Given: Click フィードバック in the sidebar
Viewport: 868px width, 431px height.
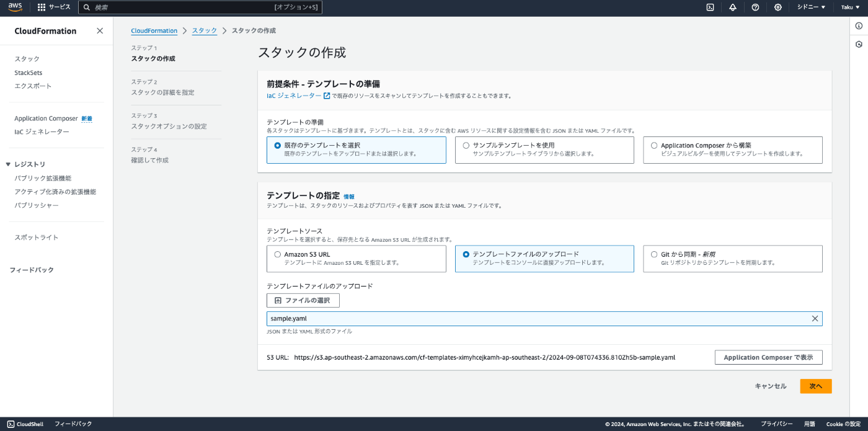Looking at the screenshot, I should pyautogui.click(x=32, y=270).
